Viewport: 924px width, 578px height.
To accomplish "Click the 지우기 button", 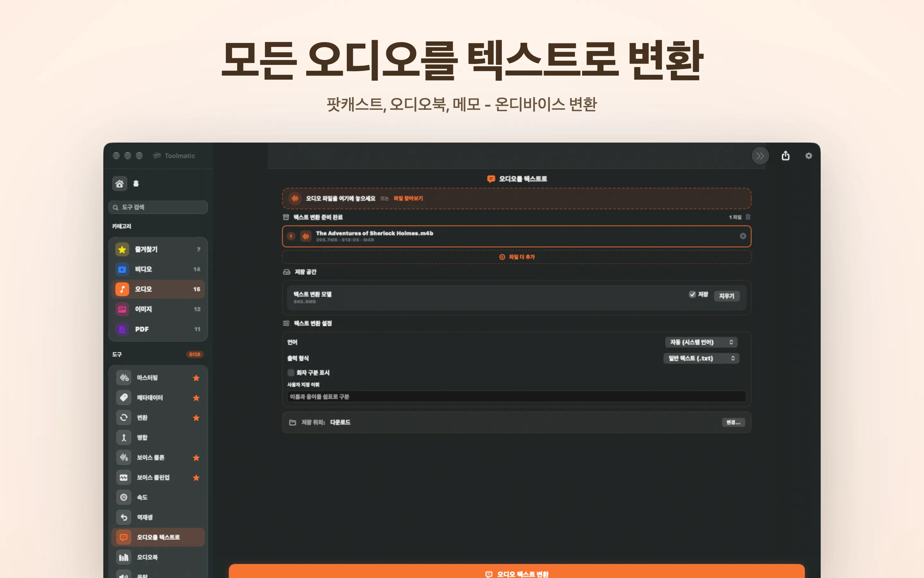I will click(726, 296).
